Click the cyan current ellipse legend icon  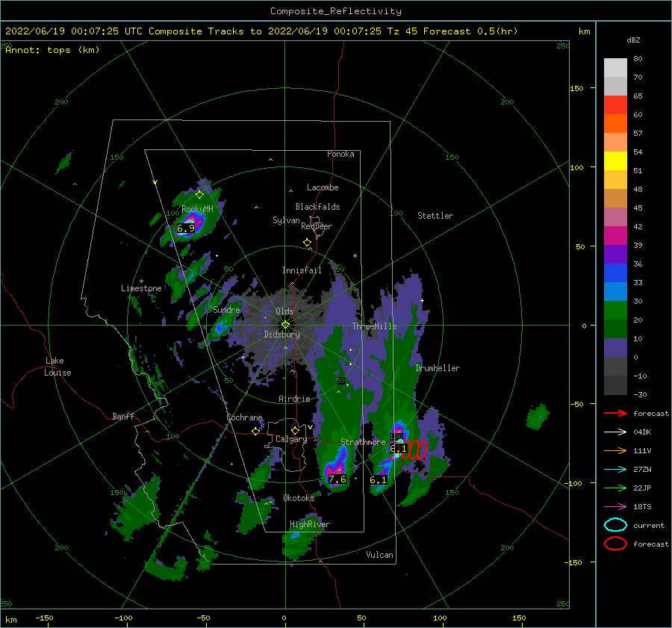tap(615, 525)
